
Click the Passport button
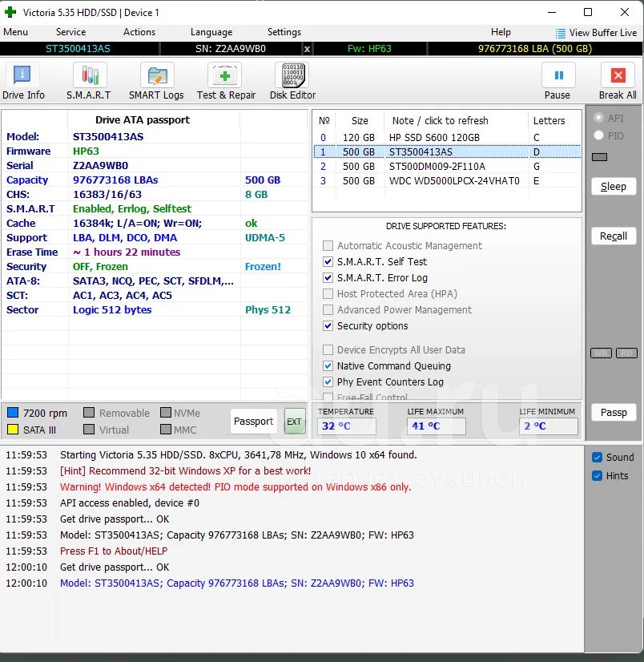(254, 422)
